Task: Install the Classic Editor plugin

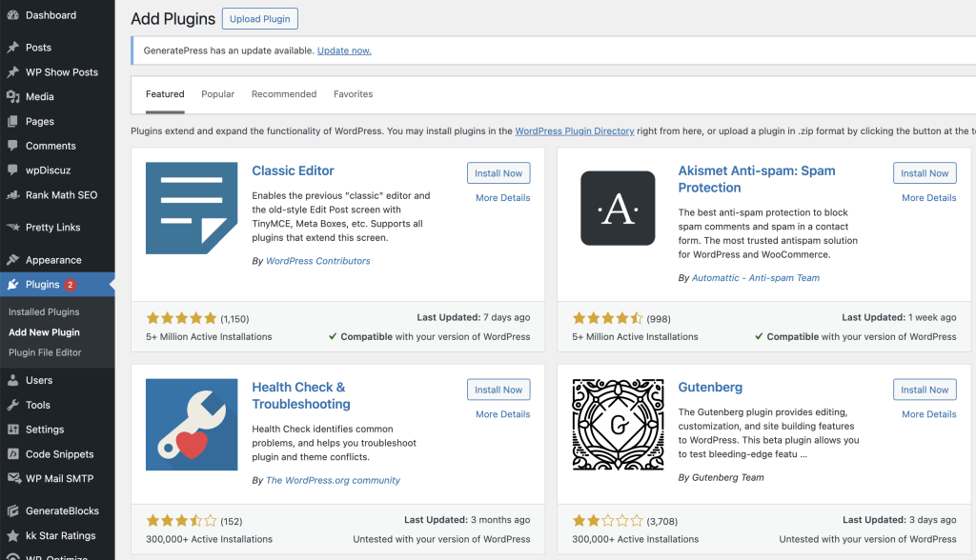Action: click(x=498, y=173)
